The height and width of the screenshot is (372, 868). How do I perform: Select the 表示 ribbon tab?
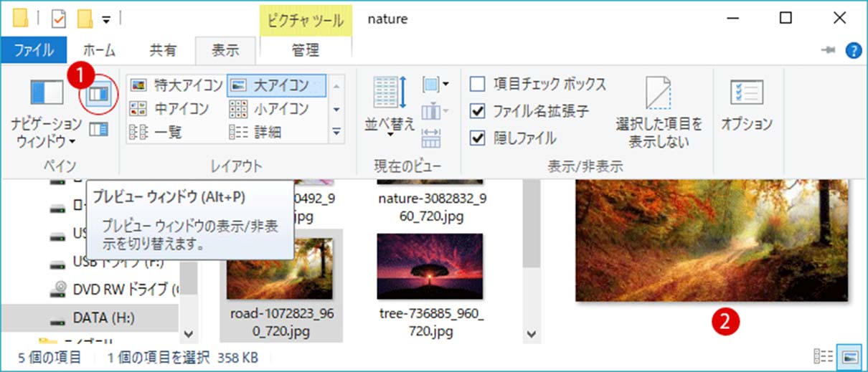(225, 50)
